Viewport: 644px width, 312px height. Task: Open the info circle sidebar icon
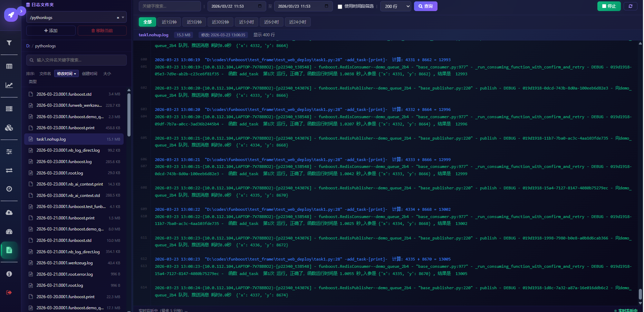click(9, 274)
